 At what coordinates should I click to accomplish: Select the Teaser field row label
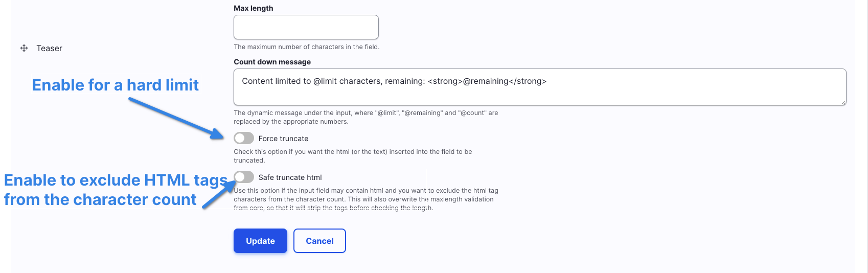pyautogui.click(x=49, y=49)
